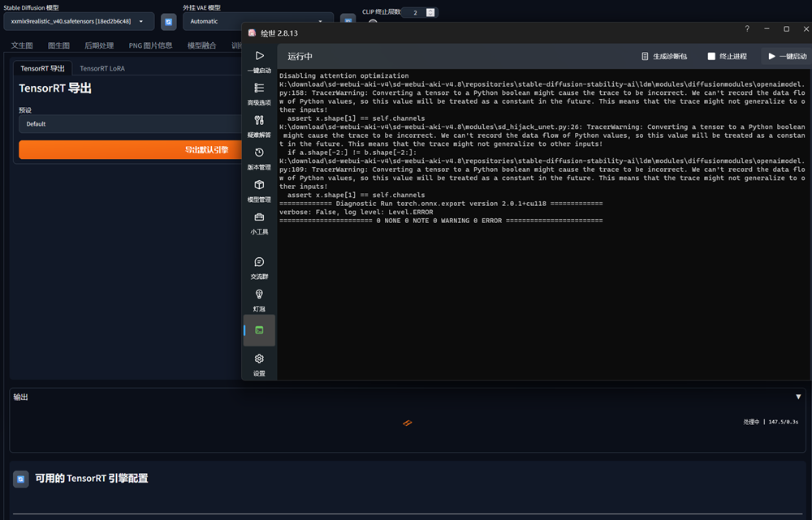Image resolution: width=812 pixels, height=520 pixels.
Task: Click the 一键启动 play icon in the launcher sidebar
Action: [260, 55]
